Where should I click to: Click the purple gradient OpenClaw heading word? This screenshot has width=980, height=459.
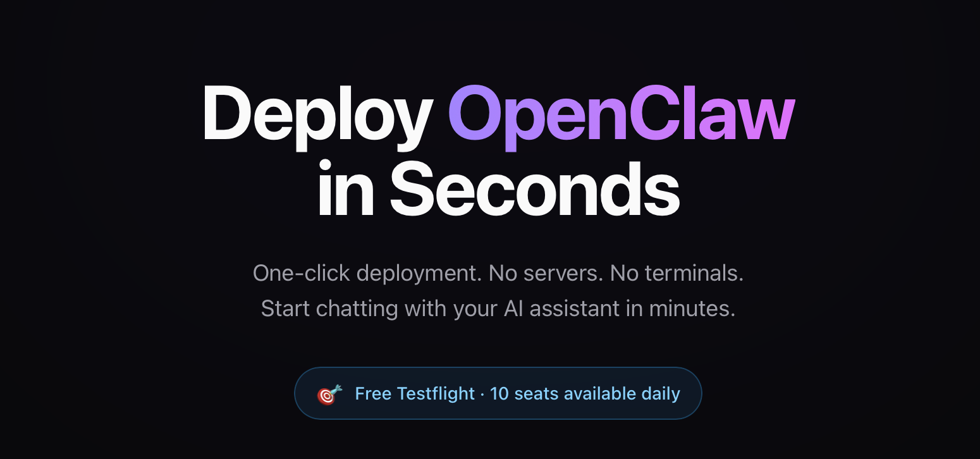[621, 114]
